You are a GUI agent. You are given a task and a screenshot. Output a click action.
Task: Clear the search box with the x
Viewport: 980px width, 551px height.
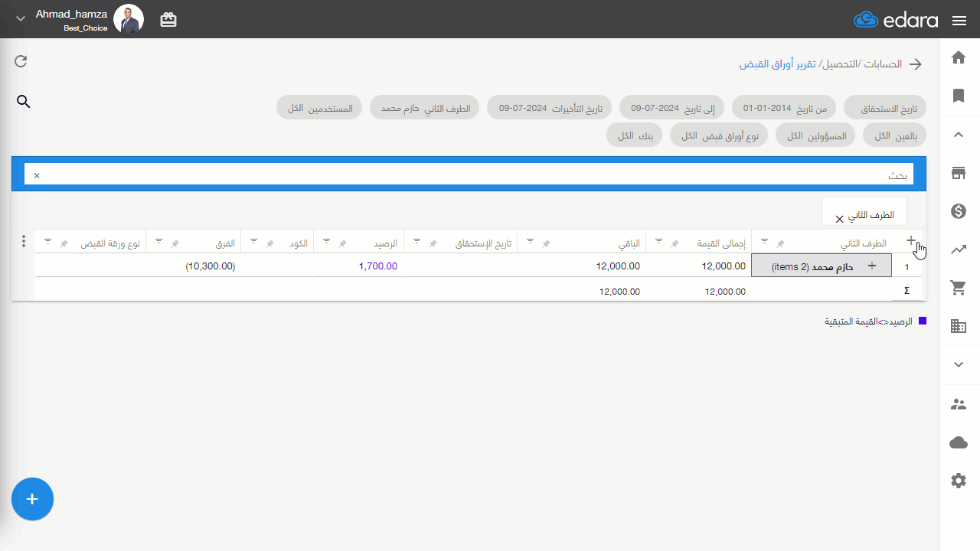point(36,175)
